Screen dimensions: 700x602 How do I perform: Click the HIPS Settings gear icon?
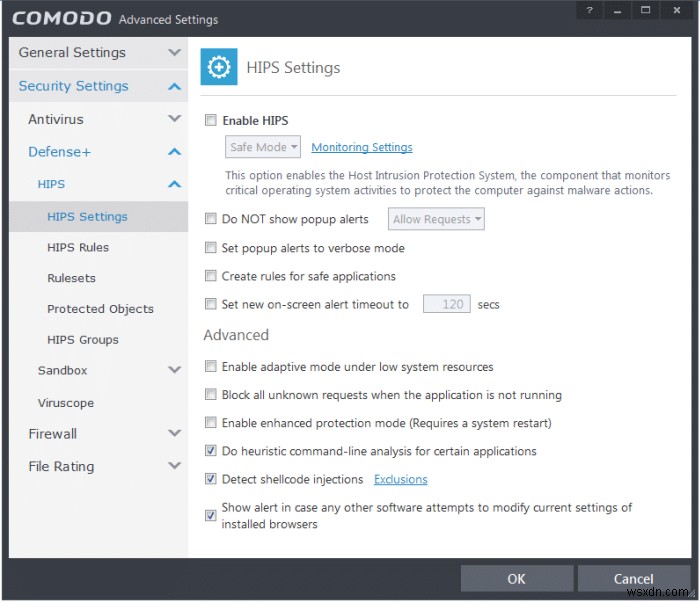219,67
